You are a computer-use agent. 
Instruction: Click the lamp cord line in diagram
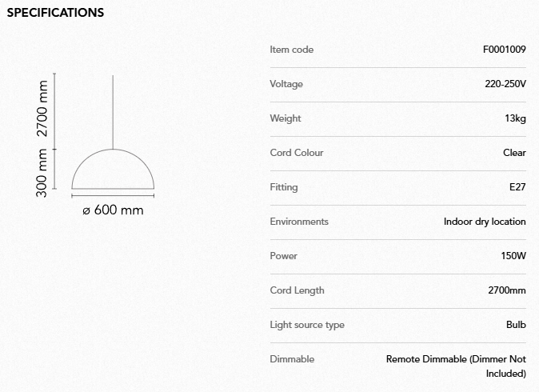point(113,112)
